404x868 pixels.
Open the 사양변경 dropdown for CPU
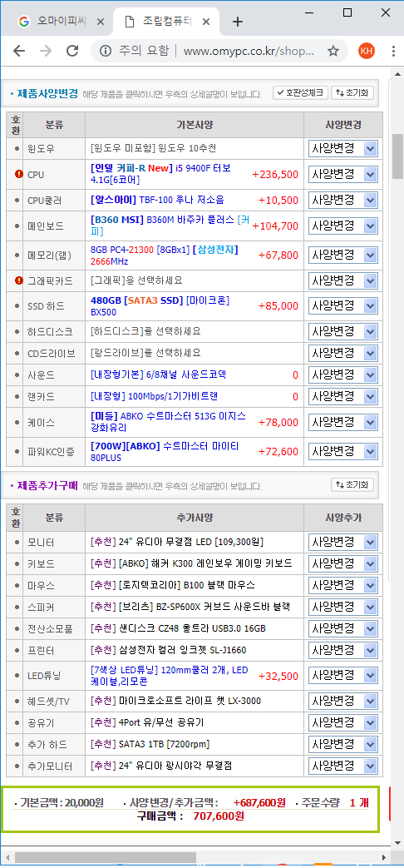coord(343,175)
